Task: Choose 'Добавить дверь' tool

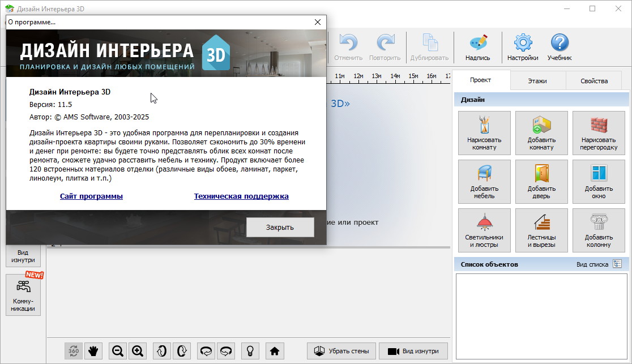Action: click(x=542, y=182)
